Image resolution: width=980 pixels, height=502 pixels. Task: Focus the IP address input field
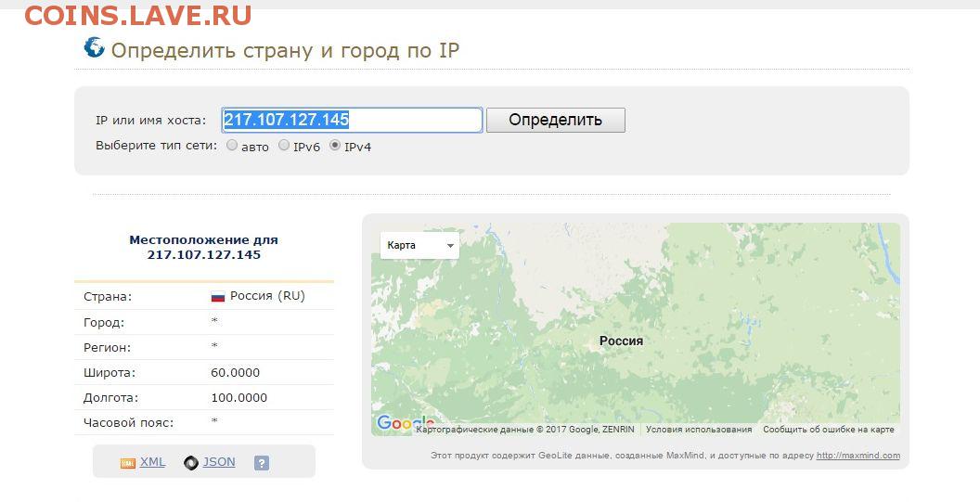tap(352, 120)
